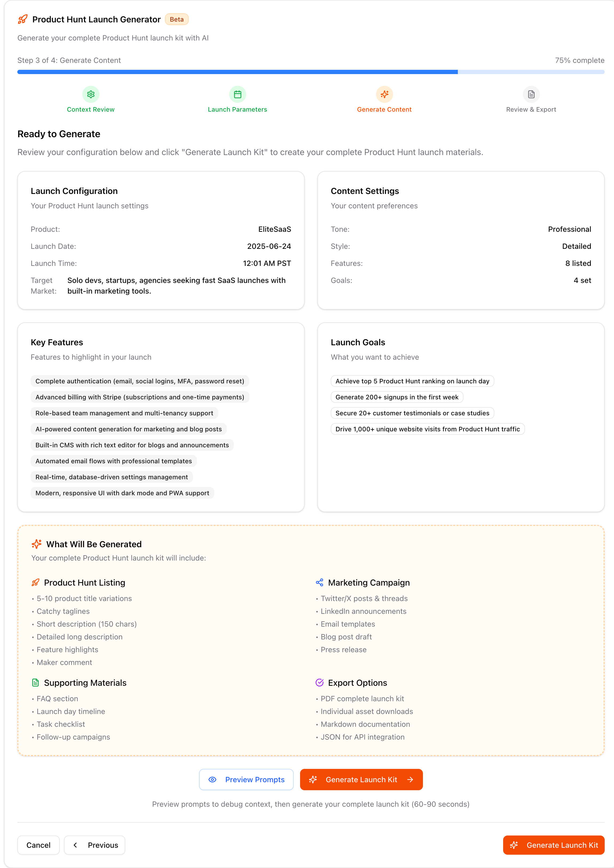Click the orange Generate Launch Kit button with arrow
614x868 pixels.
point(361,780)
